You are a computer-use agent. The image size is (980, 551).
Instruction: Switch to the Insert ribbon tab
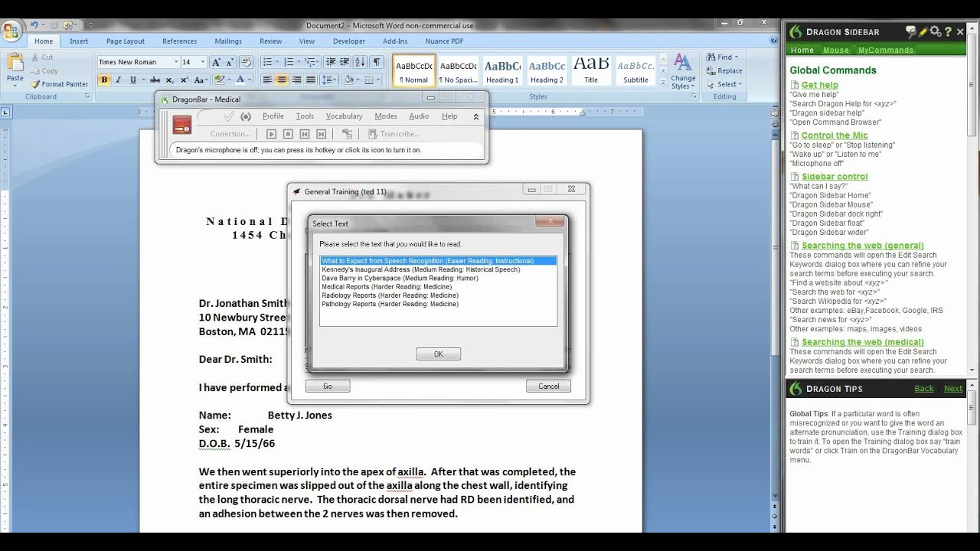tap(79, 41)
